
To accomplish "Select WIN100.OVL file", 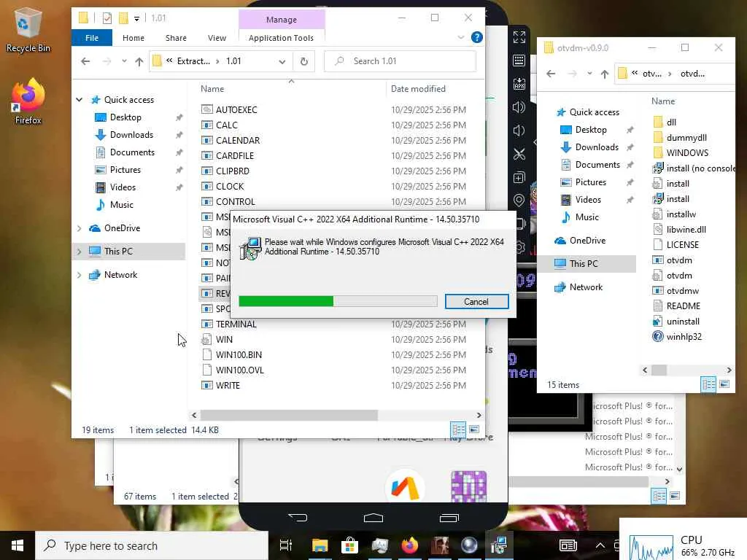I will pyautogui.click(x=239, y=370).
